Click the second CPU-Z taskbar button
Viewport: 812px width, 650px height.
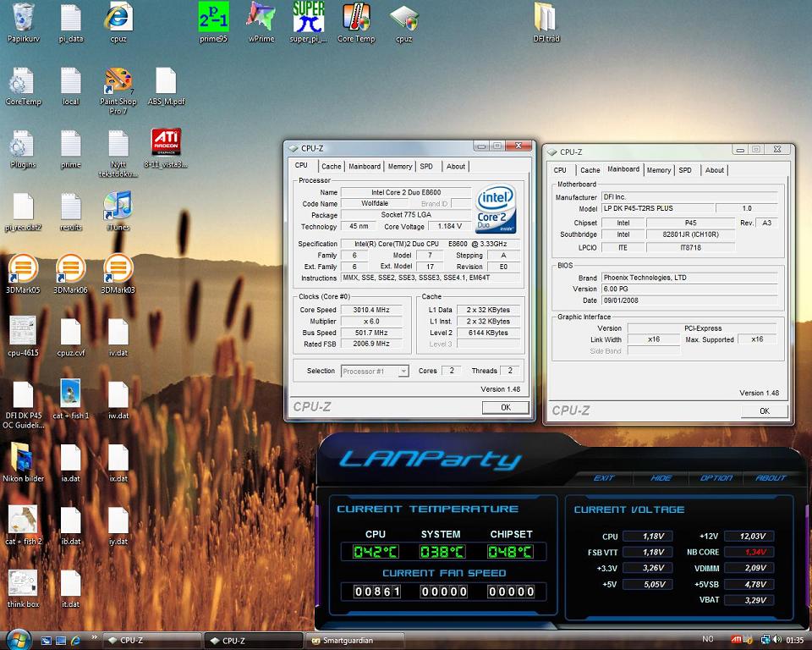coord(254,641)
